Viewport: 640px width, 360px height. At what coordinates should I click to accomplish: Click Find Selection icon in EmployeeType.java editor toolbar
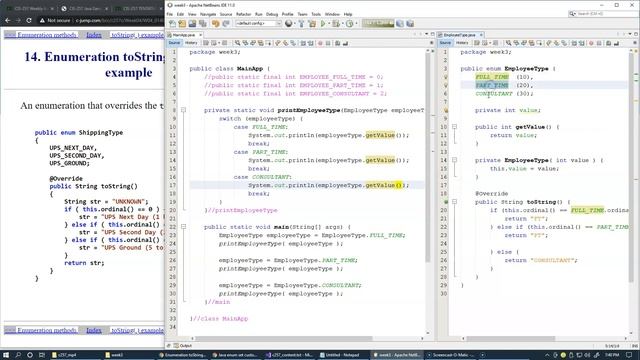pyautogui.click(x=508, y=43)
